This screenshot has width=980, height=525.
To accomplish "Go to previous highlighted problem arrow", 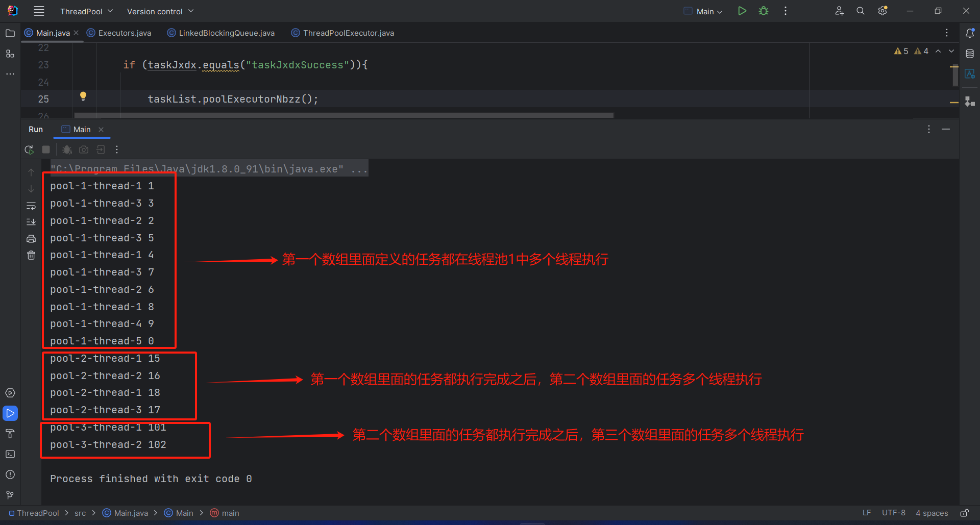I will [938, 51].
